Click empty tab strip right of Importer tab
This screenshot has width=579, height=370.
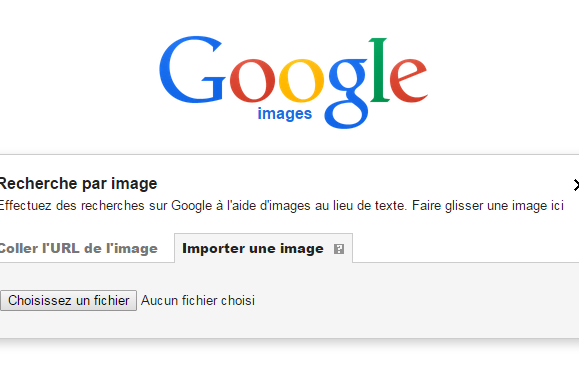465,248
